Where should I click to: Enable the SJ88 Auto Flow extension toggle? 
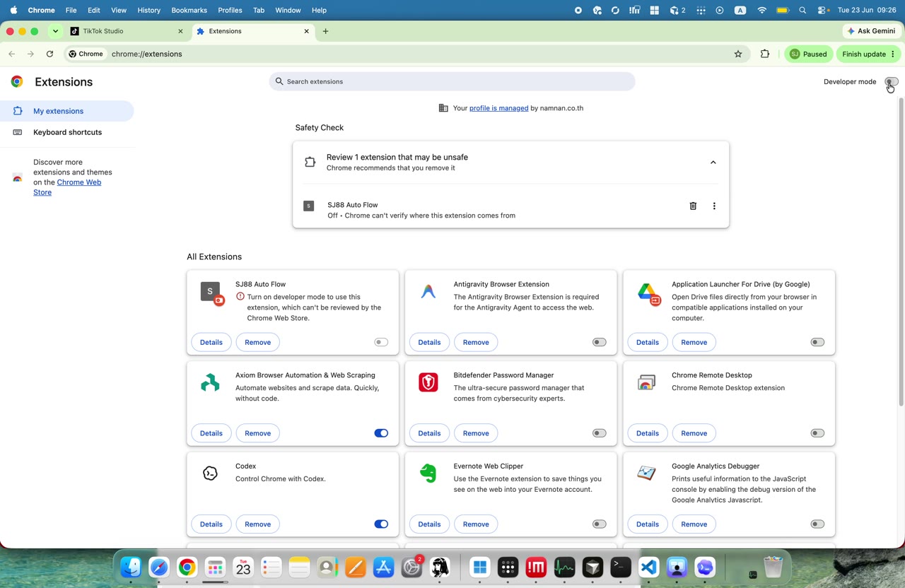(381, 342)
